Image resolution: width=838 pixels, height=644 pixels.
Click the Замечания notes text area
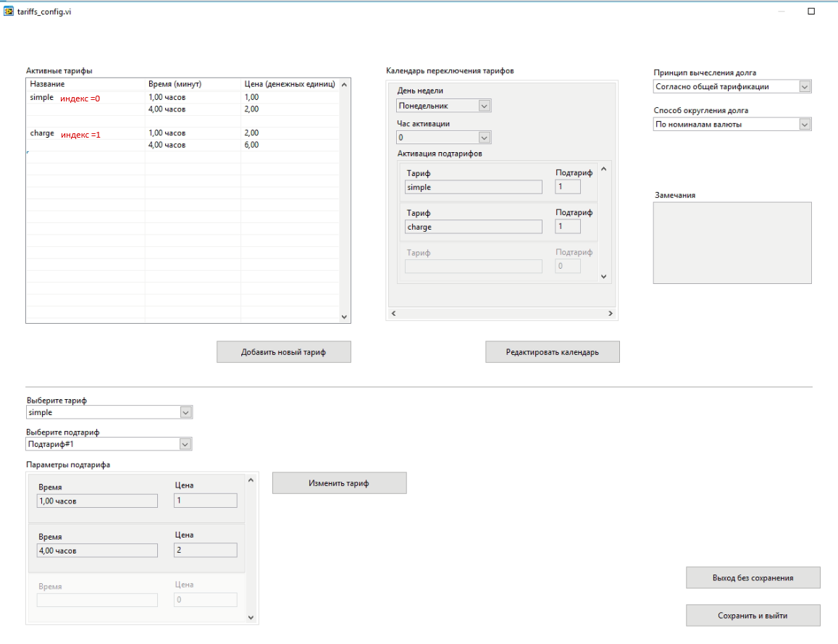[x=732, y=243]
